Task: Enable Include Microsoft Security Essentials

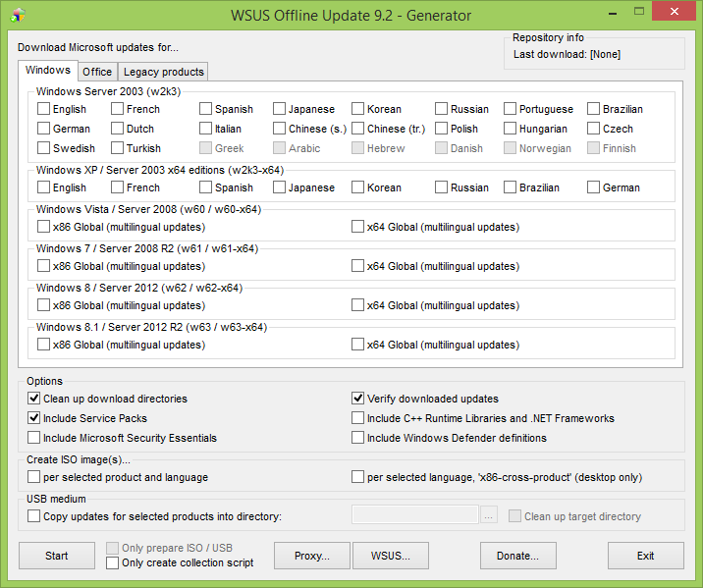Action: point(35,438)
